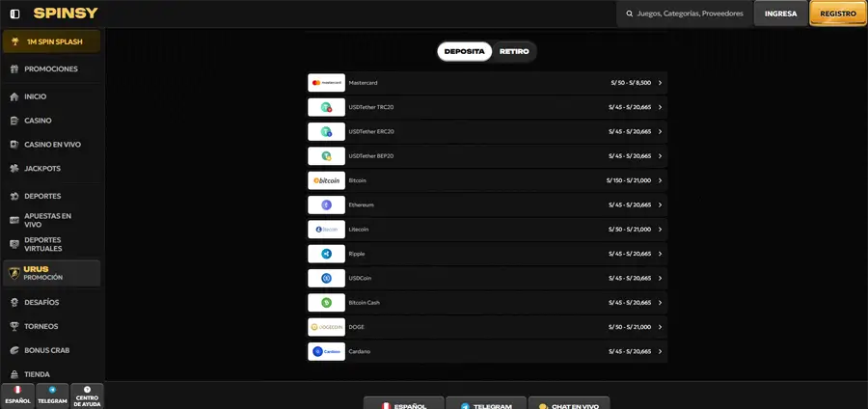Click the "USDCoin" method name
Viewport: 868px width, 409px height.
[x=360, y=279]
